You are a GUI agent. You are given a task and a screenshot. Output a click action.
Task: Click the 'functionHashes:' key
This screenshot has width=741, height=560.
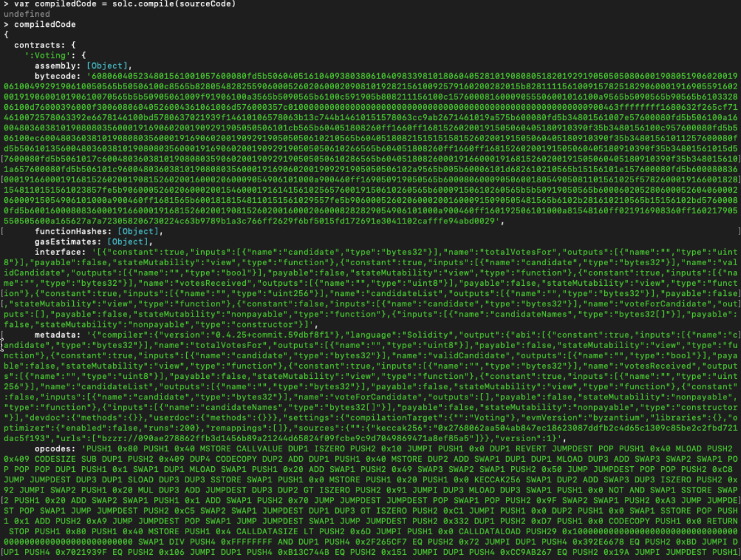tap(73, 232)
